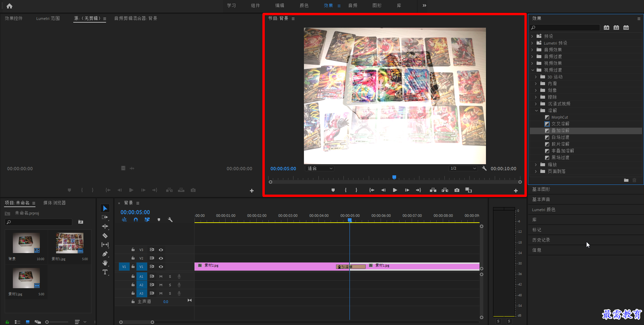Click new bin folder icon in Effects panel

pos(626,180)
